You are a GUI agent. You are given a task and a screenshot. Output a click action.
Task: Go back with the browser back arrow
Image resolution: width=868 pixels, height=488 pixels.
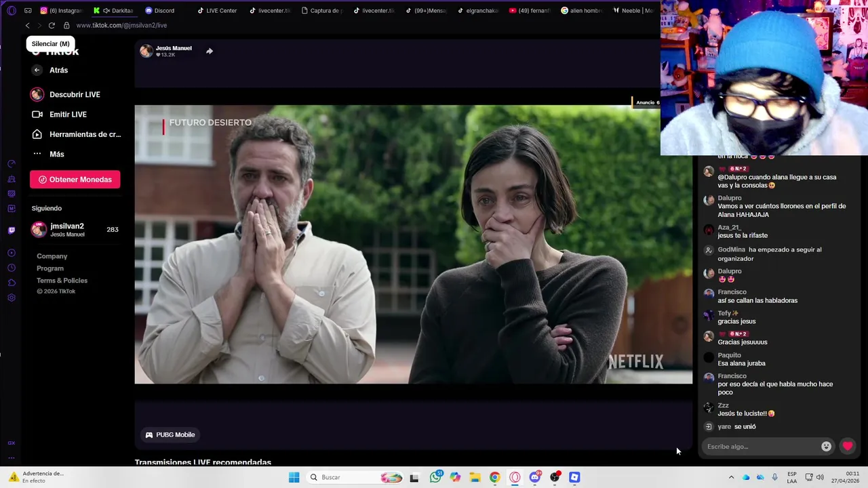tap(27, 25)
